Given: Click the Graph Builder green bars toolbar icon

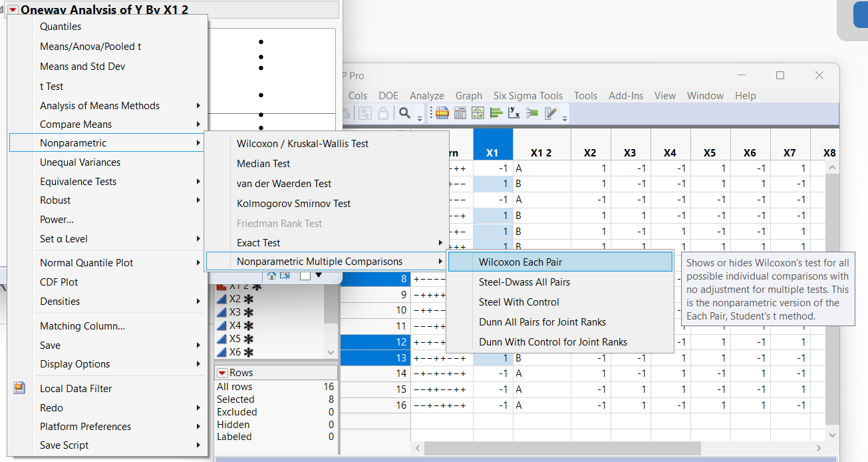Looking at the screenshot, I should click(x=496, y=113).
